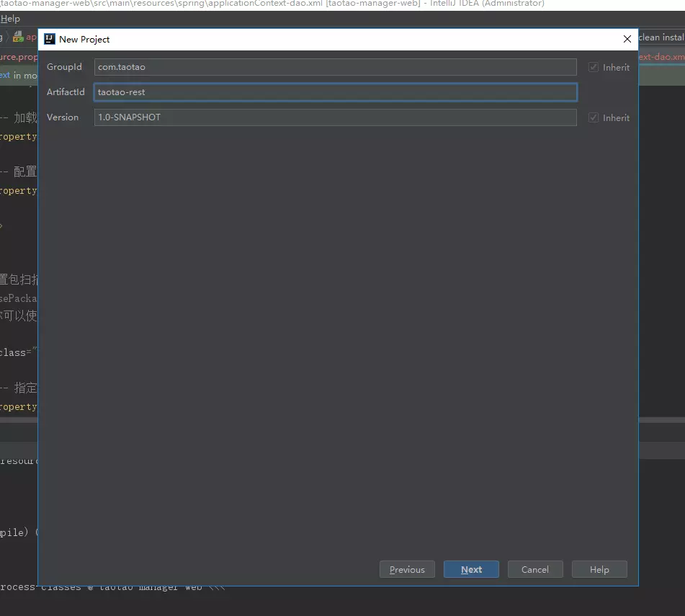
Task: Click the ArtifactId label text
Action: click(66, 91)
